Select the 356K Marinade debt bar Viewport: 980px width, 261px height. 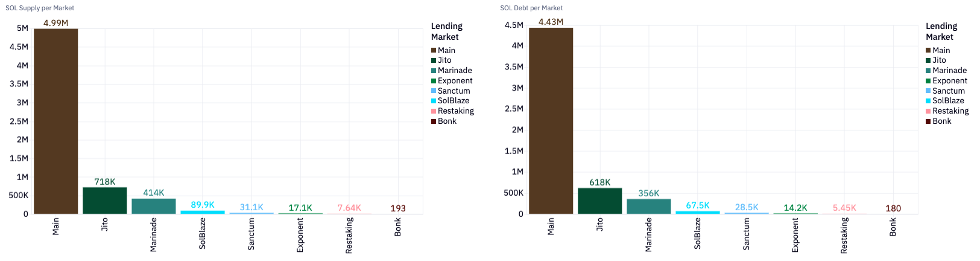pyautogui.click(x=649, y=207)
